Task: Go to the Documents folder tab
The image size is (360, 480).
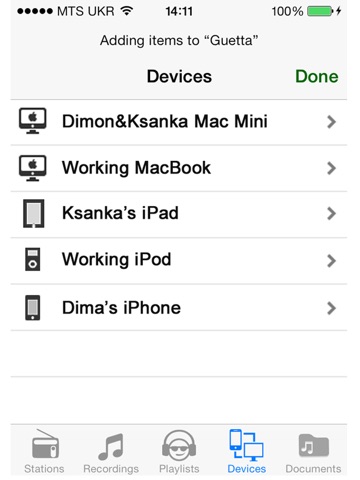Action: coord(313,451)
